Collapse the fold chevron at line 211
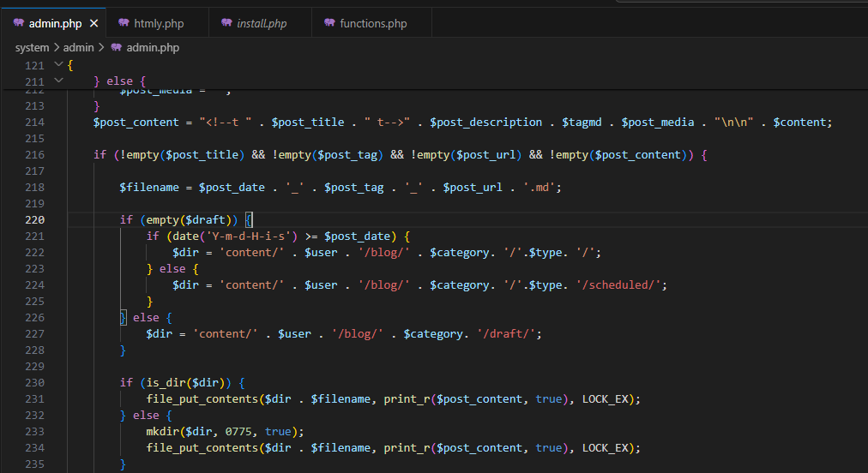The image size is (868, 473). click(x=58, y=81)
